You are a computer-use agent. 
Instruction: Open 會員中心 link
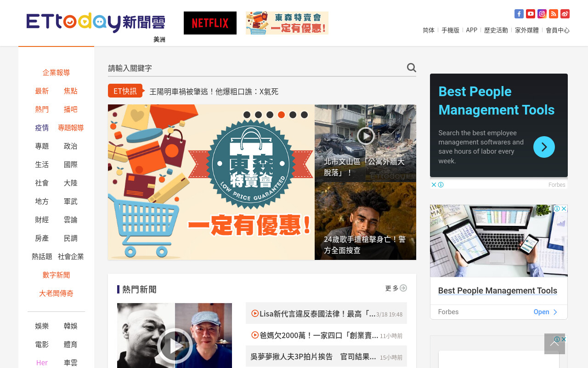pyautogui.click(x=558, y=30)
